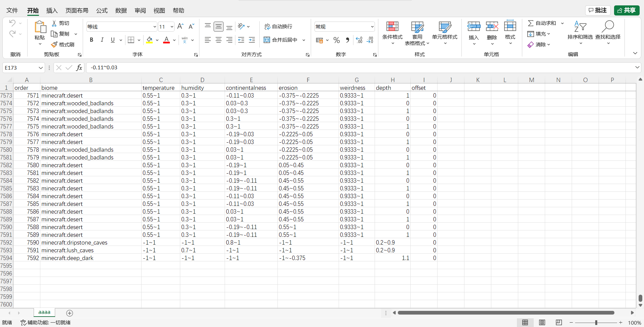
Task: Apply cell borders icon
Action: (x=131, y=40)
